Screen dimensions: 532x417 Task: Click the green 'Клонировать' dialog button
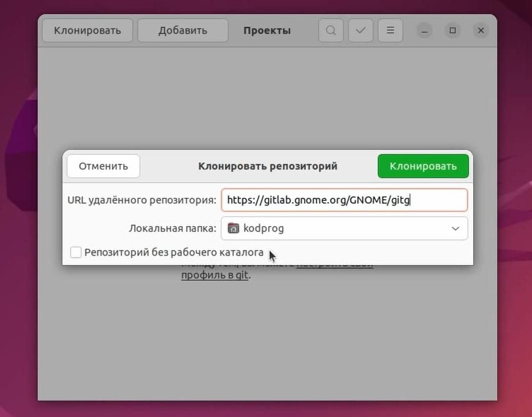click(x=423, y=166)
